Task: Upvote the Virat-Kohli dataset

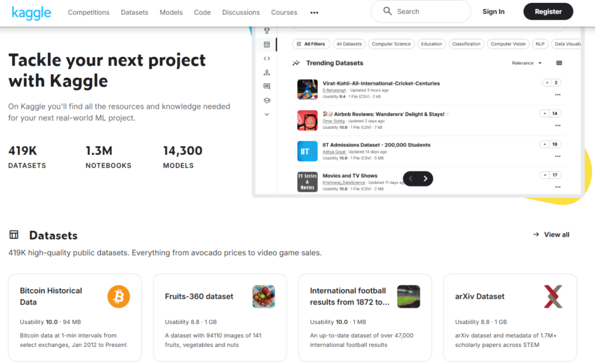Action: [547, 83]
